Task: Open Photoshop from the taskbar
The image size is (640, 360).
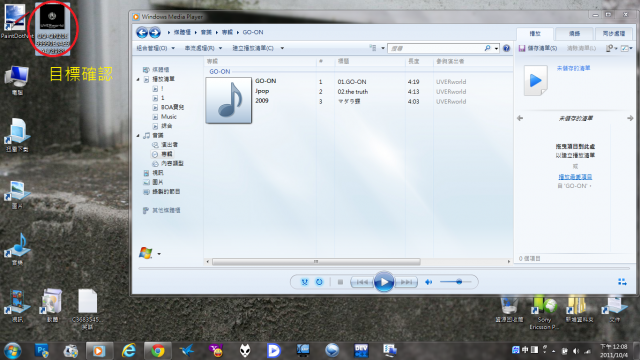Action: (42, 350)
